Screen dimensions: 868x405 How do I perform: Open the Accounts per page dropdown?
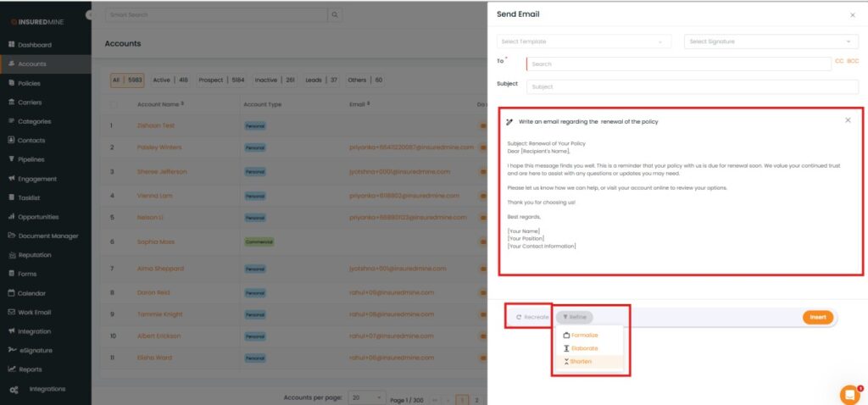tap(365, 397)
